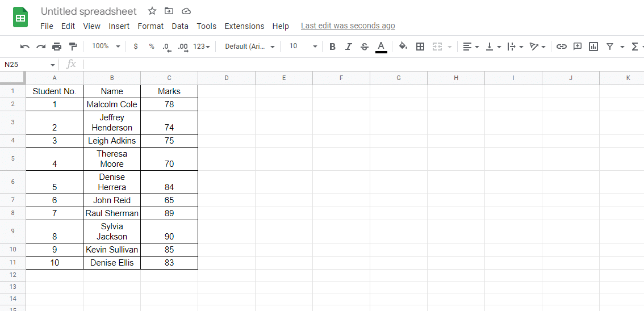This screenshot has height=311, width=644.
Task: Click the insert chart icon
Action: pos(593,47)
